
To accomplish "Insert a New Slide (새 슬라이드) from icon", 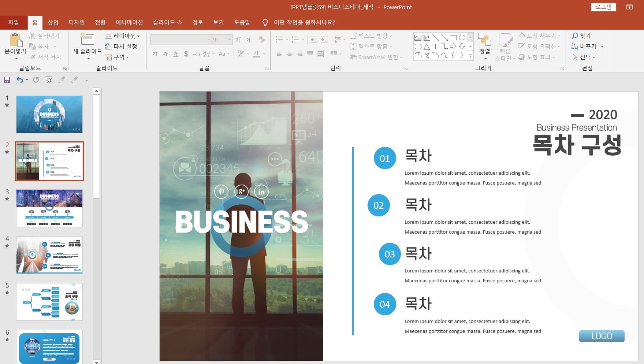I will (88, 39).
